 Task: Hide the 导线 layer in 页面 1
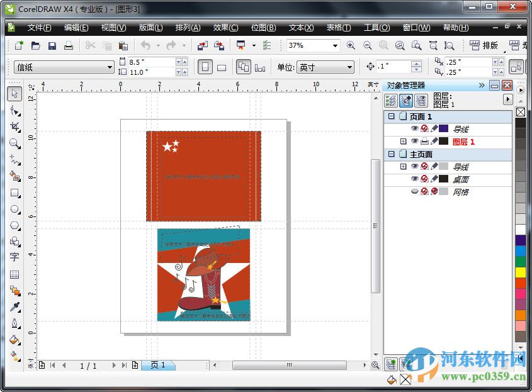416,128
